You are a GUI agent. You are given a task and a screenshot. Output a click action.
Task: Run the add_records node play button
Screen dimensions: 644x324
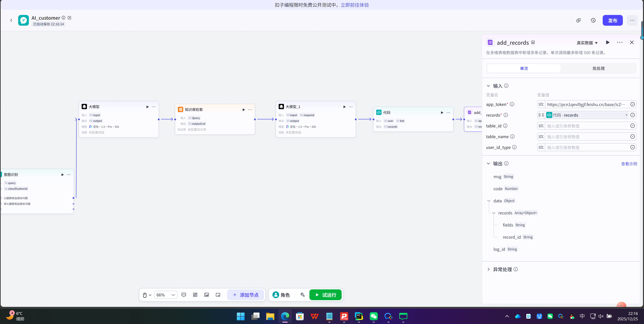tap(608, 43)
